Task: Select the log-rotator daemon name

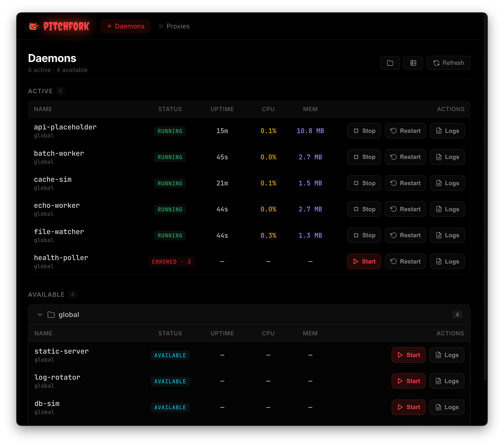Action: 57,377
